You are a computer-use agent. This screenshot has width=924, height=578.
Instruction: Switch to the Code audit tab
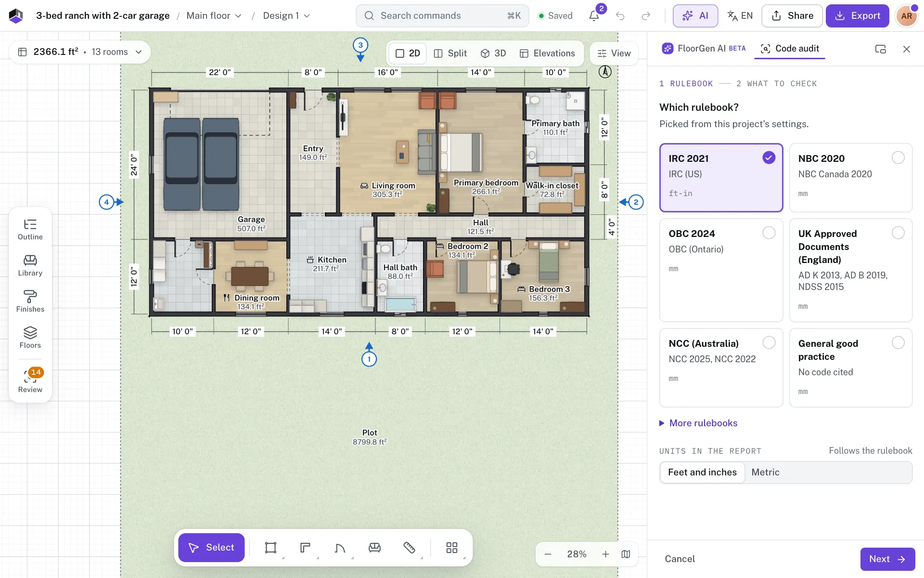pyautogui.click(x=790, y=49)
